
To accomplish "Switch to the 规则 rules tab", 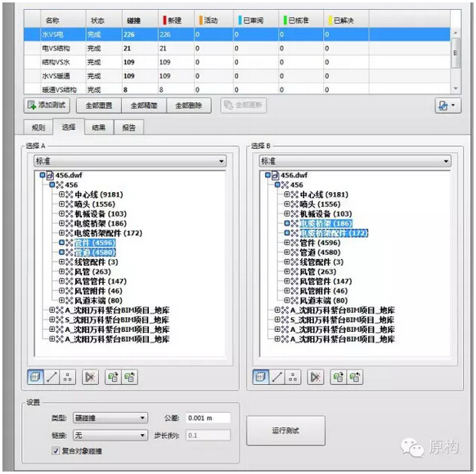I will tap(38, 127).
